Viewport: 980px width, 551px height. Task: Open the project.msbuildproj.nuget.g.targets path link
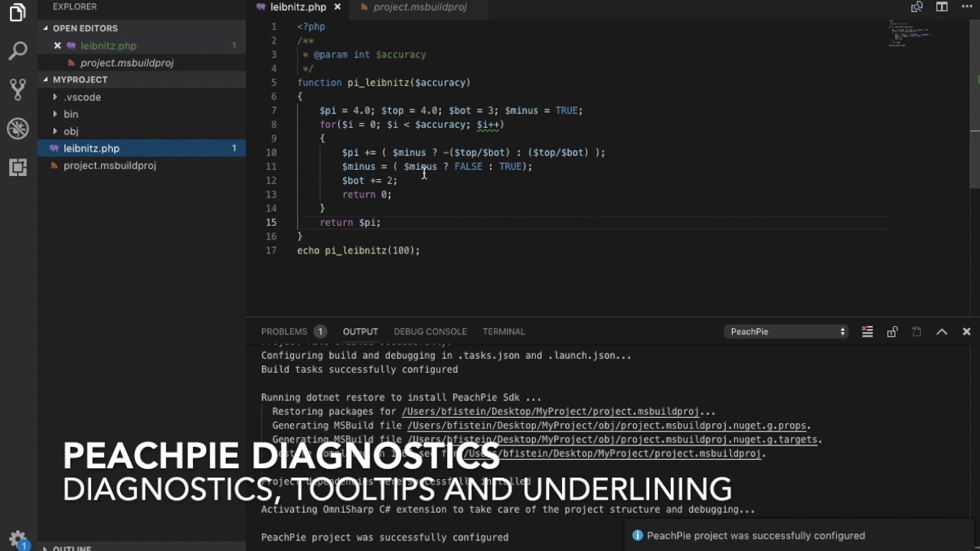(x=612, y=439)
